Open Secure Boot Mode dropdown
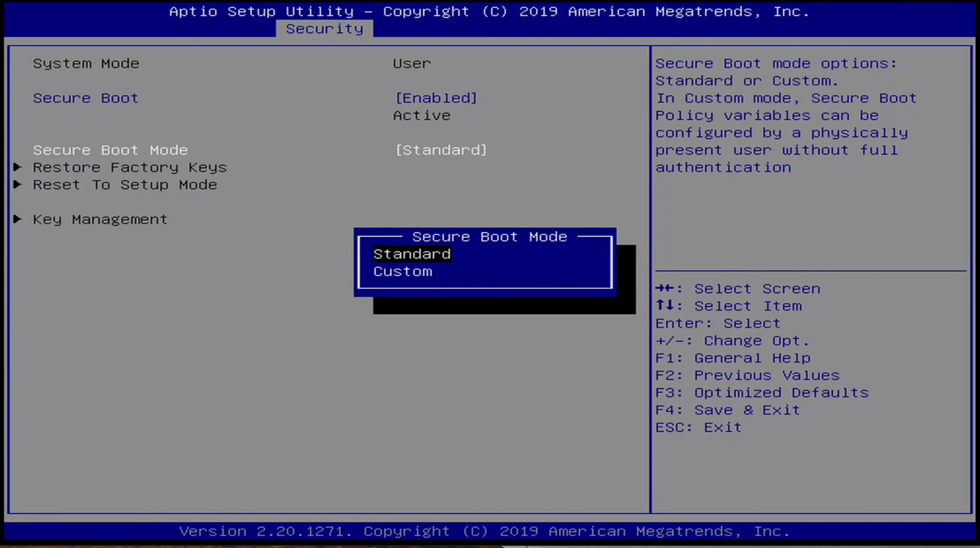 pos(441,149)
